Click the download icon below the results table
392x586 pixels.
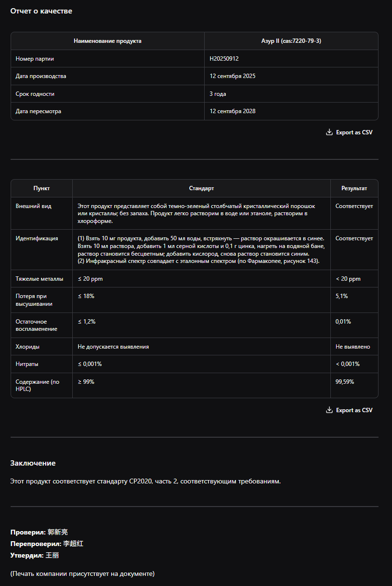tap(329, 410)
